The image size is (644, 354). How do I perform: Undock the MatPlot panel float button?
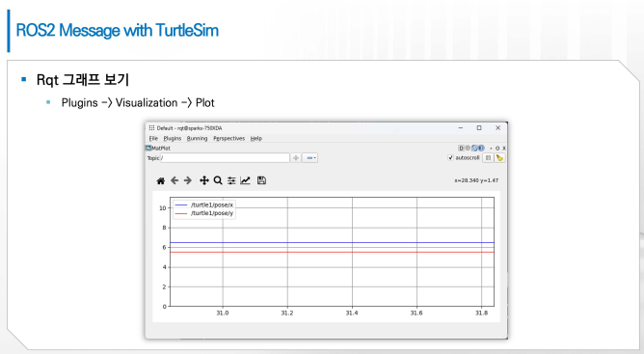point(497,148)
